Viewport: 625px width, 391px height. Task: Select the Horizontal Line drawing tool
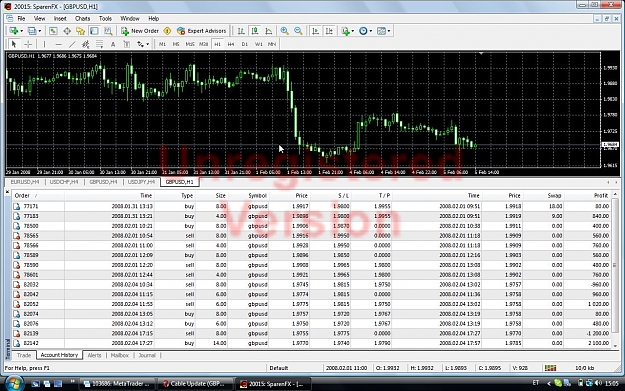click(59, 44)
